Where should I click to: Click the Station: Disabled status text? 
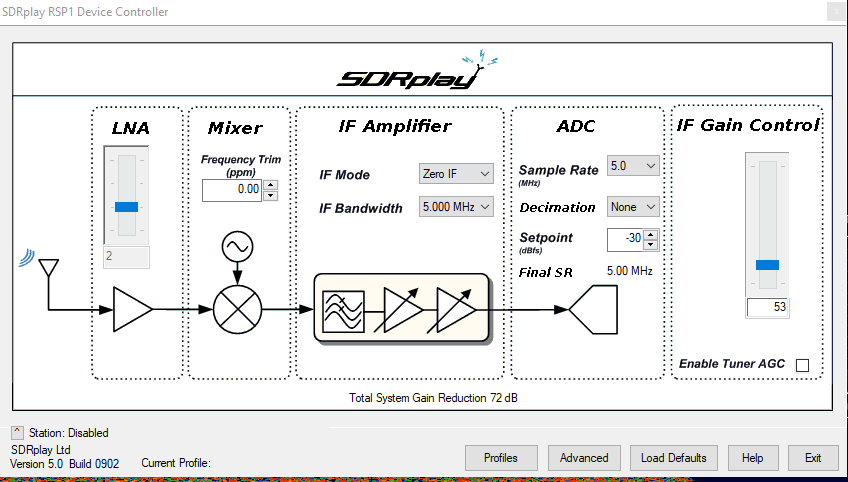click(x=69, y=433)
